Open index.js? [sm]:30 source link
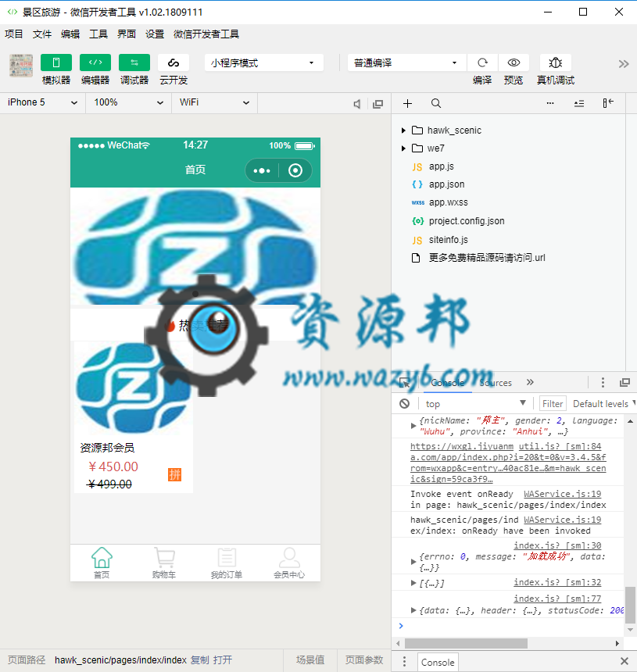Viewport: 637px width, 672px height. click(x=557, y=545)
